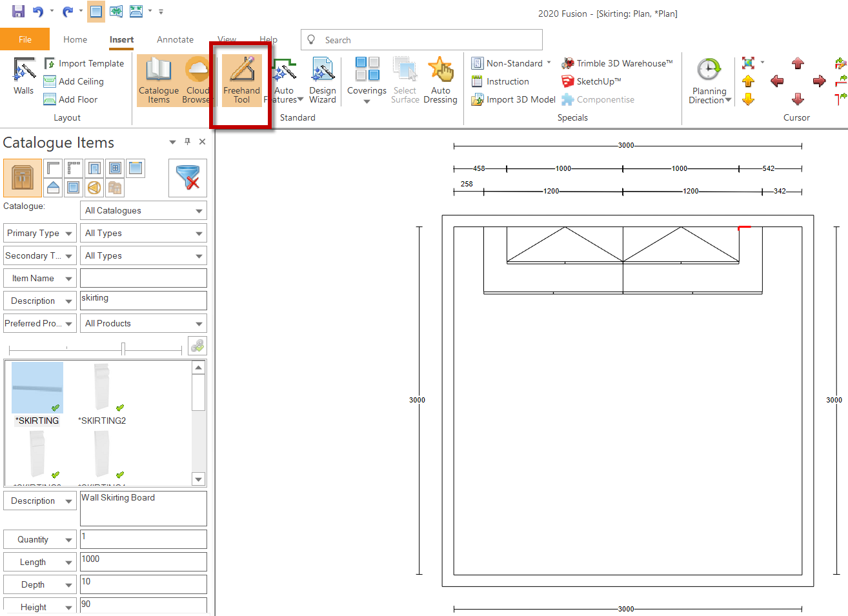This screenshot has height=616, width=848.
Task: Open the File tab
Action: (x=25, y=39)
